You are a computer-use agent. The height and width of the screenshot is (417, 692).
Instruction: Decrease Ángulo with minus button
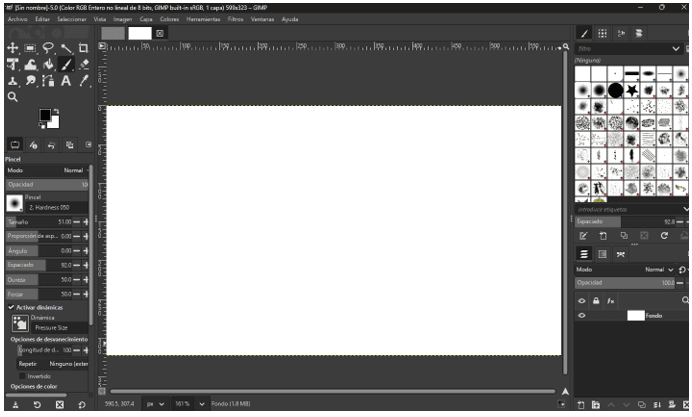pos(77,251)
